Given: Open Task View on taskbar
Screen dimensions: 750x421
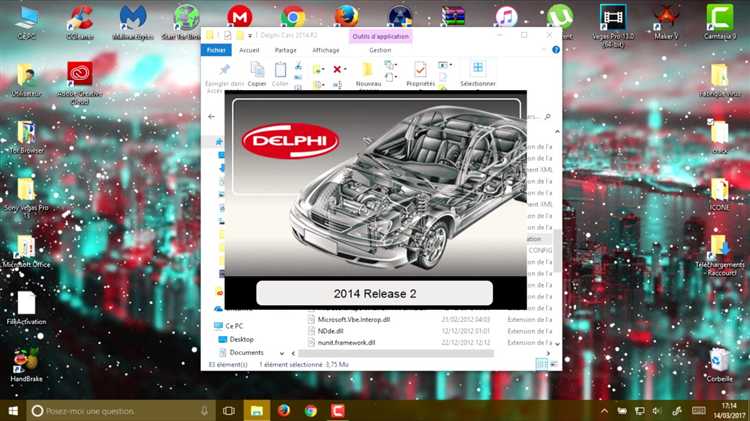Looking at the screenshot, I should pos(229,411).
